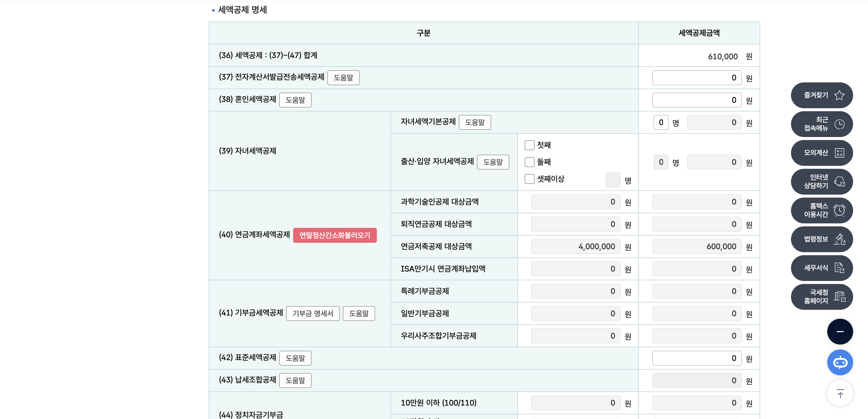Open 도움말 next to 기부금 명세서

click(359, 313)
